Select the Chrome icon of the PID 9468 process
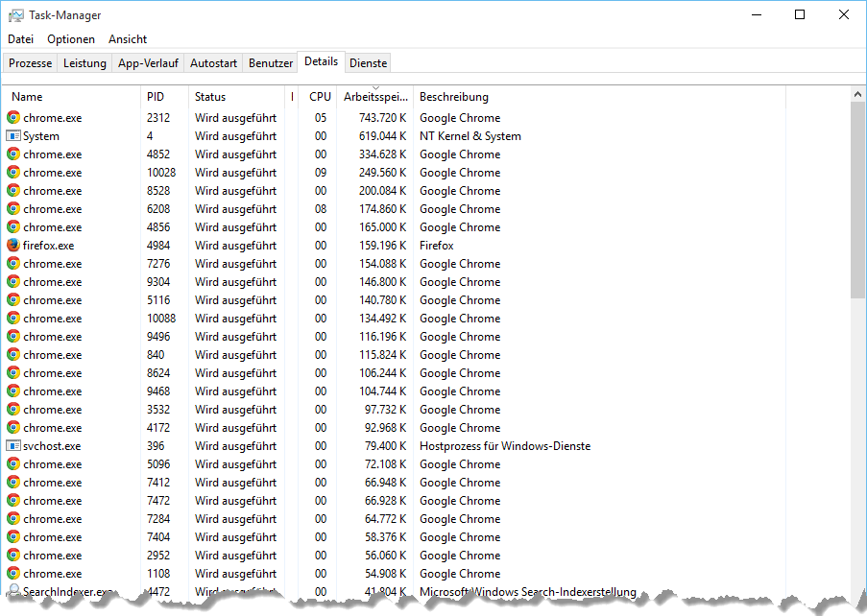The width and height of the screenshot is (867, 616). click(13, 391)
